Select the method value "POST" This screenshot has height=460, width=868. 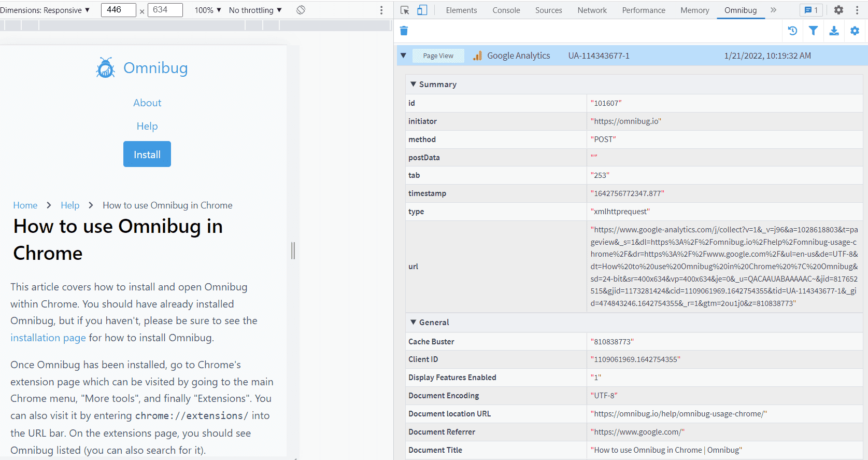(603, 140)
